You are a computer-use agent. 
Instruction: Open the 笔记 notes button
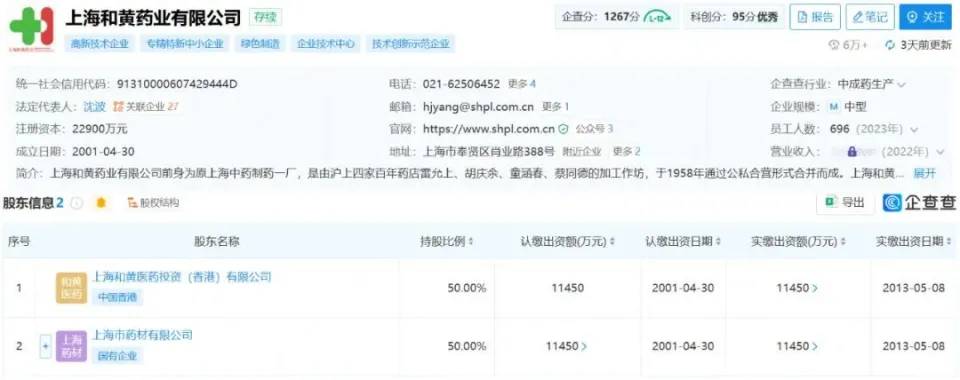coord(870,17)
